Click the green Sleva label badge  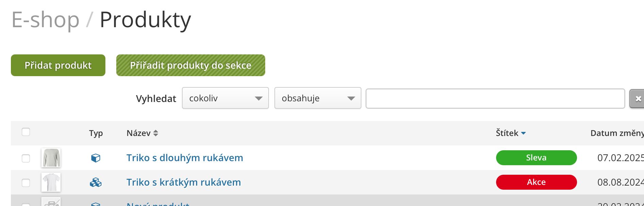[x=536, y=158]
